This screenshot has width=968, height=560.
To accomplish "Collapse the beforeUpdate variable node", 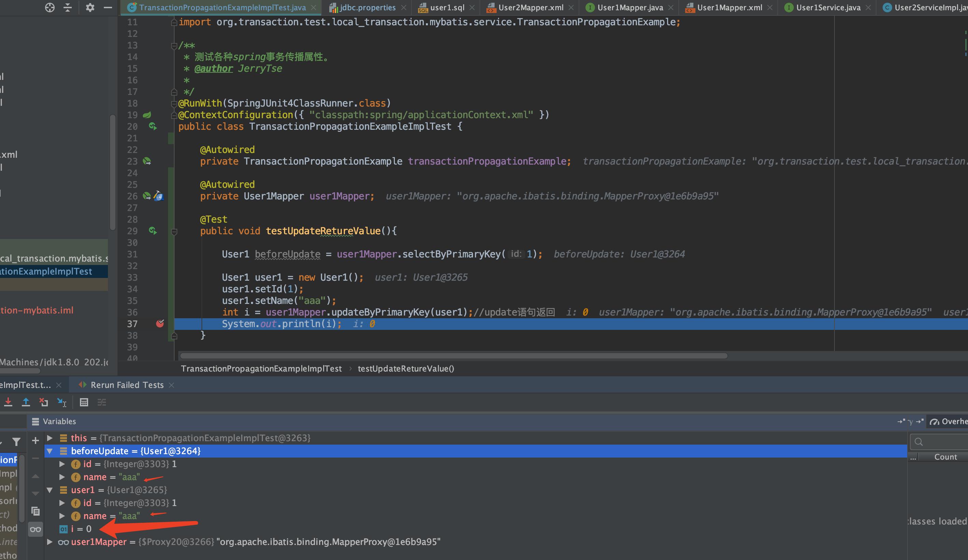I will coord(50,451).
